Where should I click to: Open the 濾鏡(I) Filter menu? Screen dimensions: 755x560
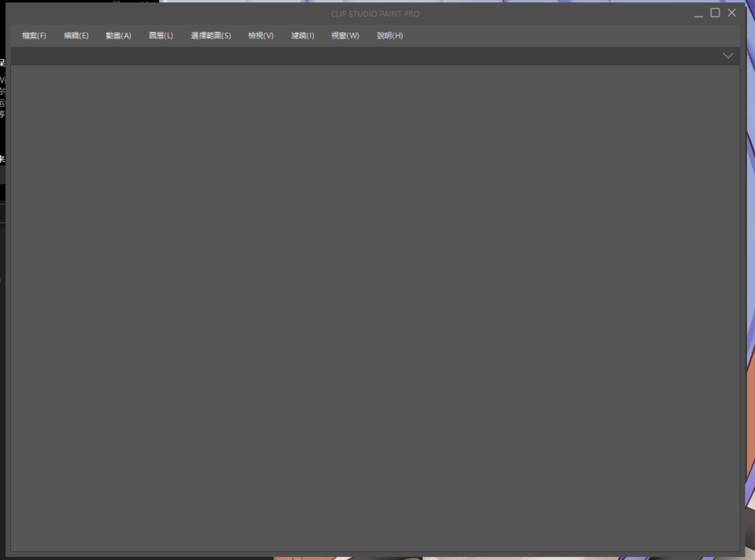tap(302, 35)
